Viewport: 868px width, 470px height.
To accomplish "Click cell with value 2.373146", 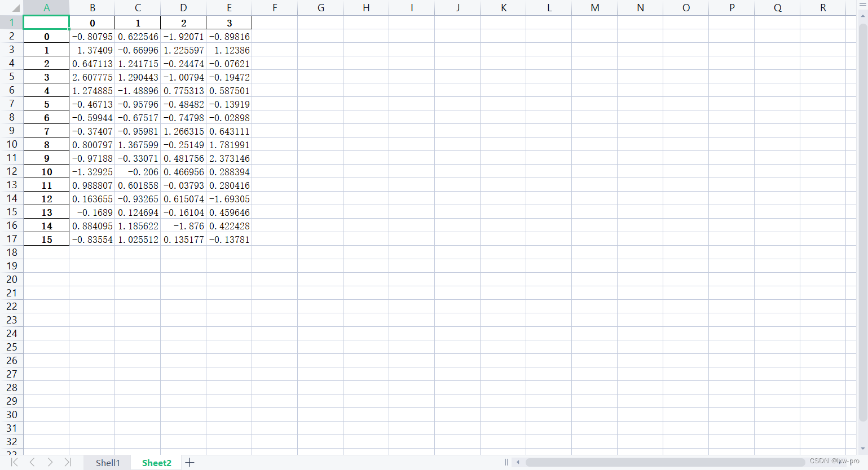I will pos(229,158).
